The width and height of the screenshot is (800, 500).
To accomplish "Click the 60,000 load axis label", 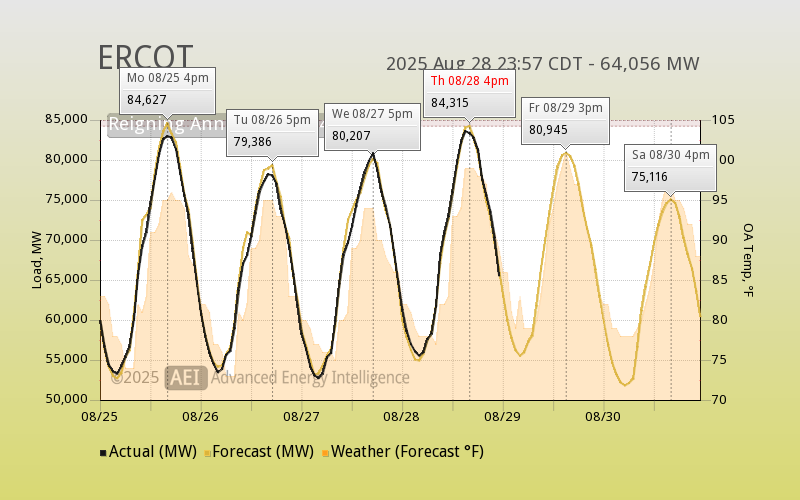I will pos(66,319).
